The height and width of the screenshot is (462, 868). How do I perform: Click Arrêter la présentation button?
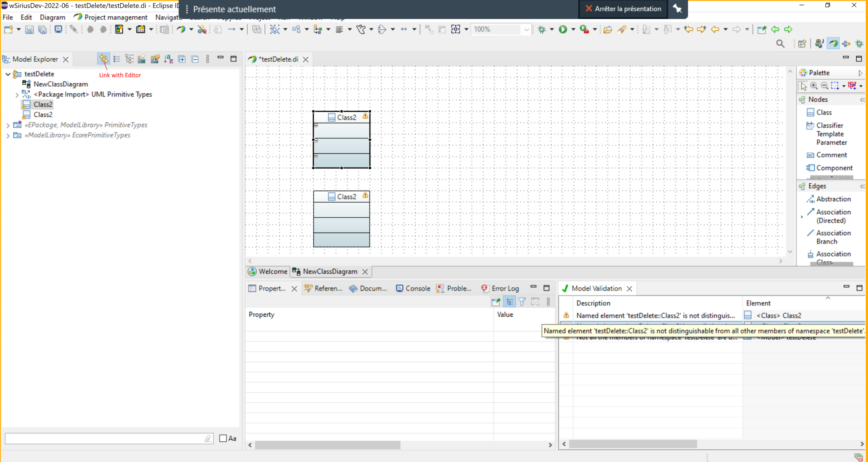click(623, 9)
